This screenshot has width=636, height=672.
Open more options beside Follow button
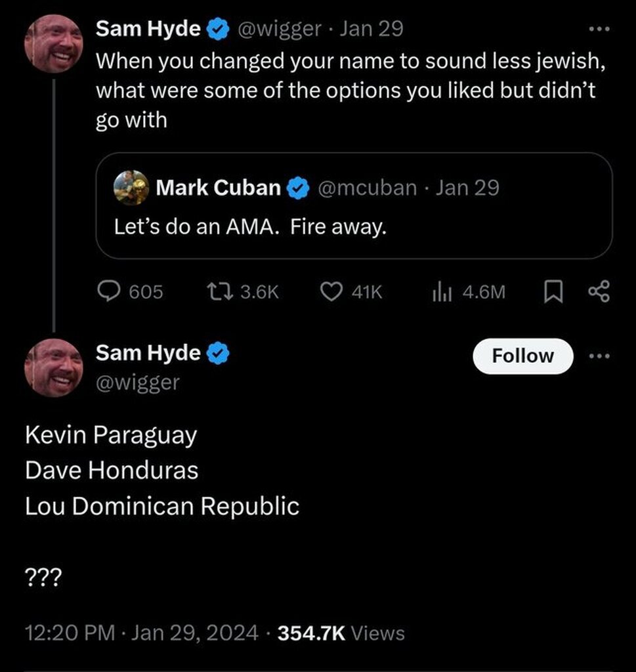[599, 356]
